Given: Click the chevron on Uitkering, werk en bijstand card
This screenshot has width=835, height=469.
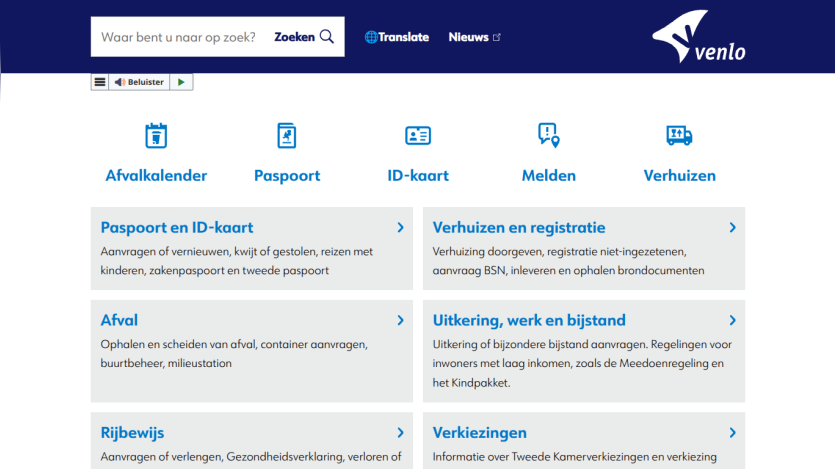Looking at the screenshot, I should (x=733, y=320).
